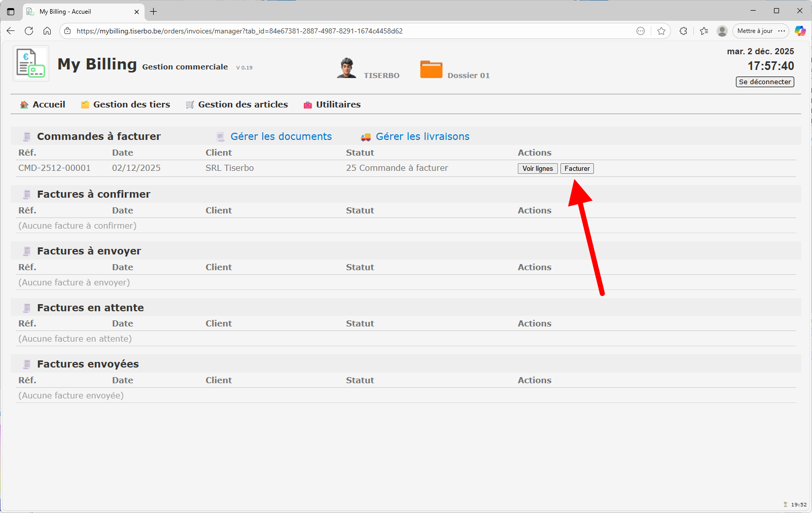
Task: Click the Se déconnecter button
Action: click(x=765, y=82)
